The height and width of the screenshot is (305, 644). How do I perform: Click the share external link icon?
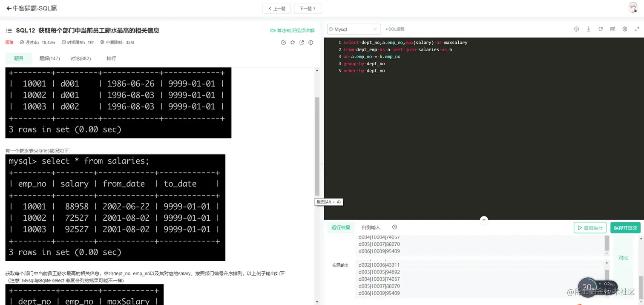302,43
